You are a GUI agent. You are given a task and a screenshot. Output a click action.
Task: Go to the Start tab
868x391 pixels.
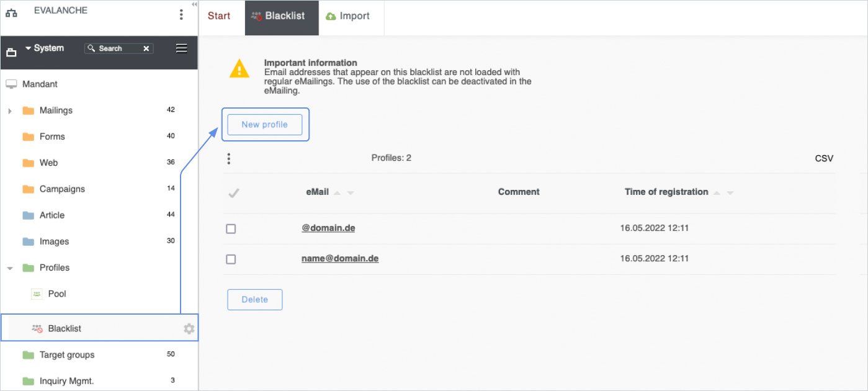pyautogui.click(x=219, y=16)
